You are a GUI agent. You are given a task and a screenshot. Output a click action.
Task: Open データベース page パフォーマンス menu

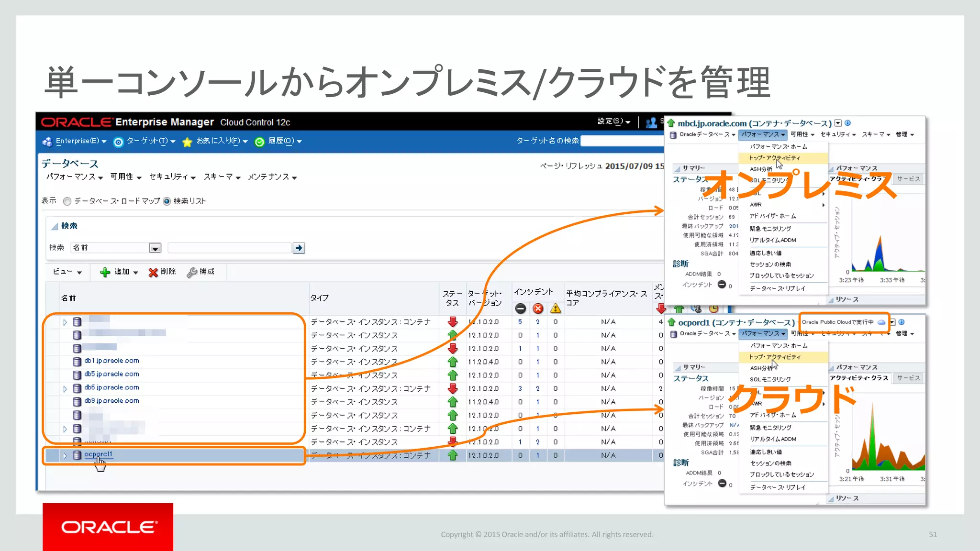[x=74, y=177]
